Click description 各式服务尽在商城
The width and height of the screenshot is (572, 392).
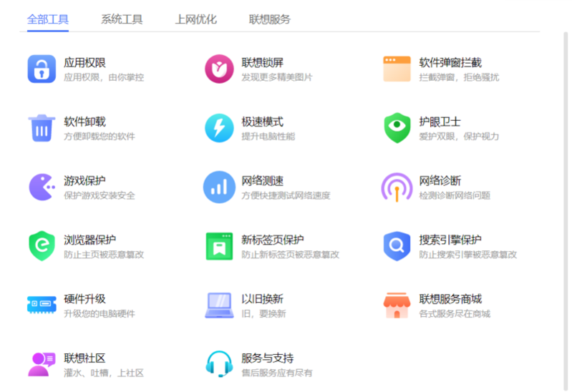(455, 313)
